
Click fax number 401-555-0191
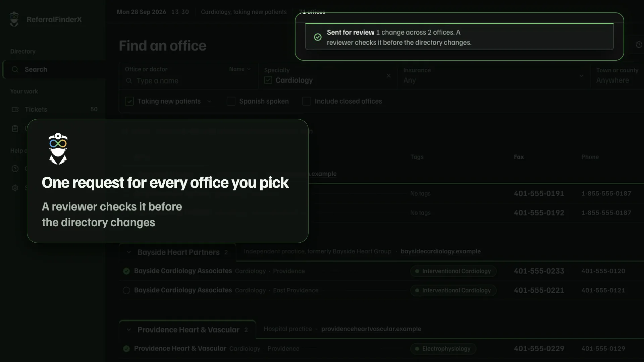(x=539, y=193)
